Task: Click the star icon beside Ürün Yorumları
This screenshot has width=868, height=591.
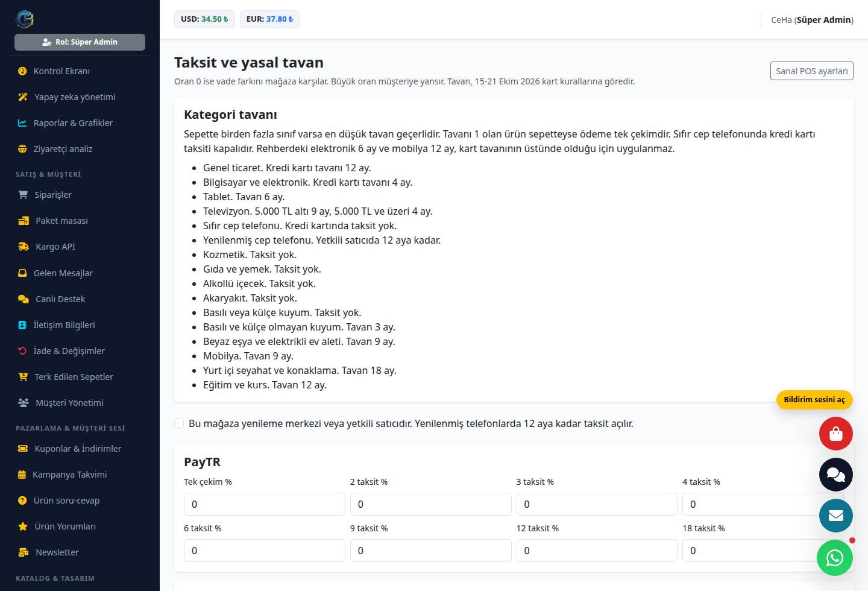Action: [23, 526]
